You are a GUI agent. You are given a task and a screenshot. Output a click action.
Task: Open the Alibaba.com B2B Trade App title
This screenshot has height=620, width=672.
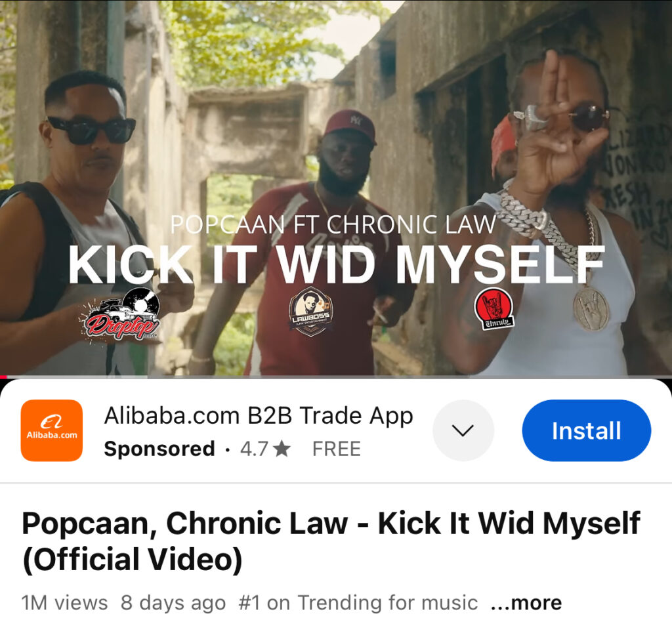point(259,415)
